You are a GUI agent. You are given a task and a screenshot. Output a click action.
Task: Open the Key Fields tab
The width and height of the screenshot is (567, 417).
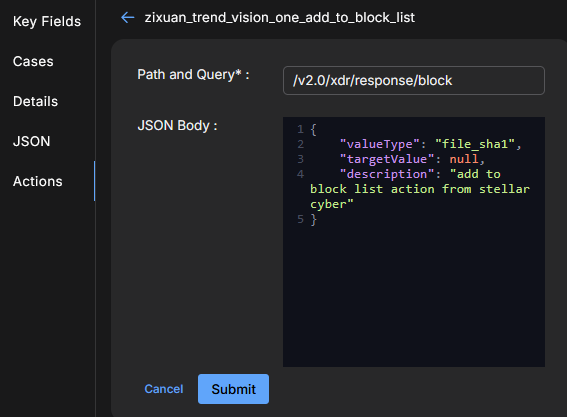pyautogui.click(x=47, y=21)
